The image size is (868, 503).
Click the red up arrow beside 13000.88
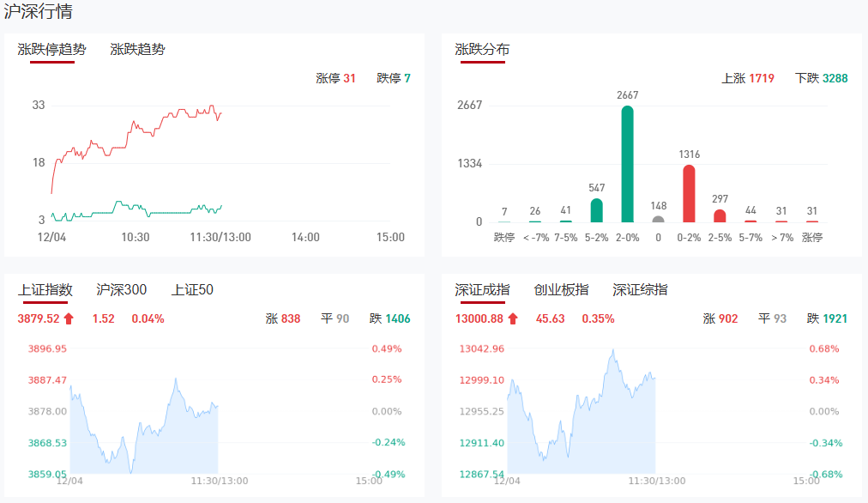(513, 319)
